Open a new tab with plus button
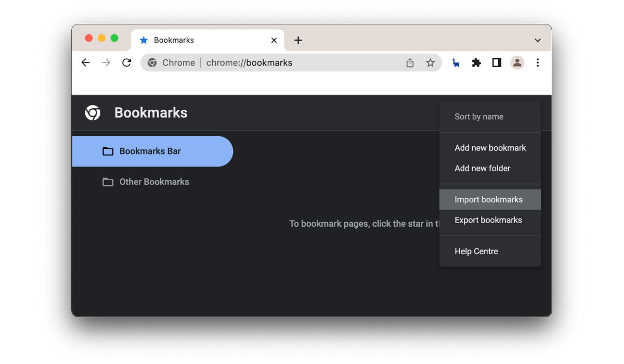624x364 pixels. click(x=298, y=40)
